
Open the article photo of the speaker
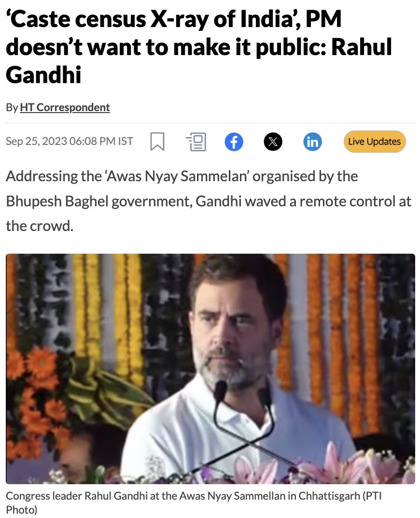point(210,369)
